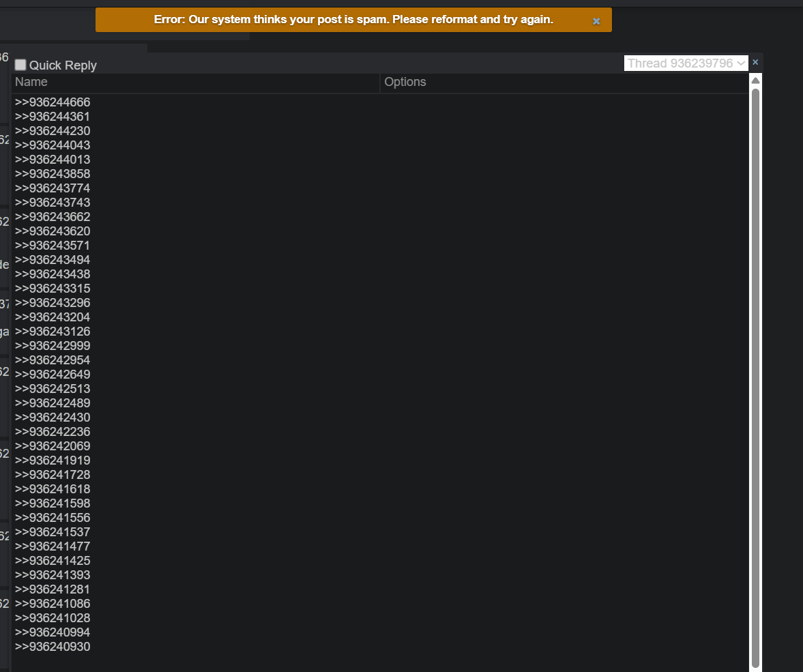
Task: Click quote line >>936243743
Action: (x=53, y=203)
